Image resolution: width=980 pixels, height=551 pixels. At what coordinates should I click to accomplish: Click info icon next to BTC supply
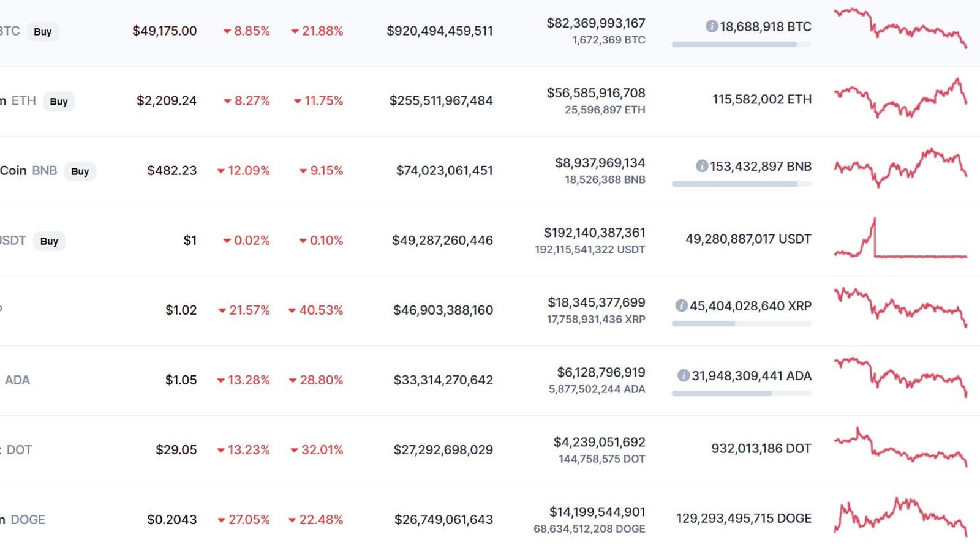point(712,26)
